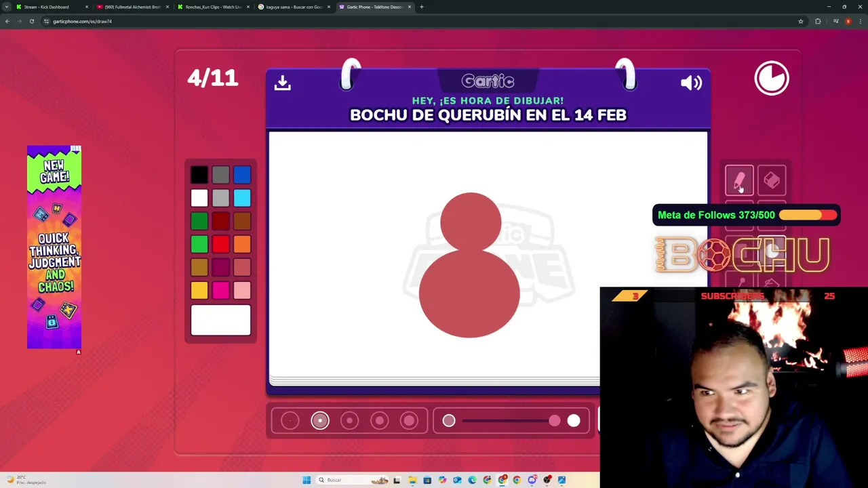Open File Explorer from the taskbar
The image size is (868, 488).
coord(412,480)
